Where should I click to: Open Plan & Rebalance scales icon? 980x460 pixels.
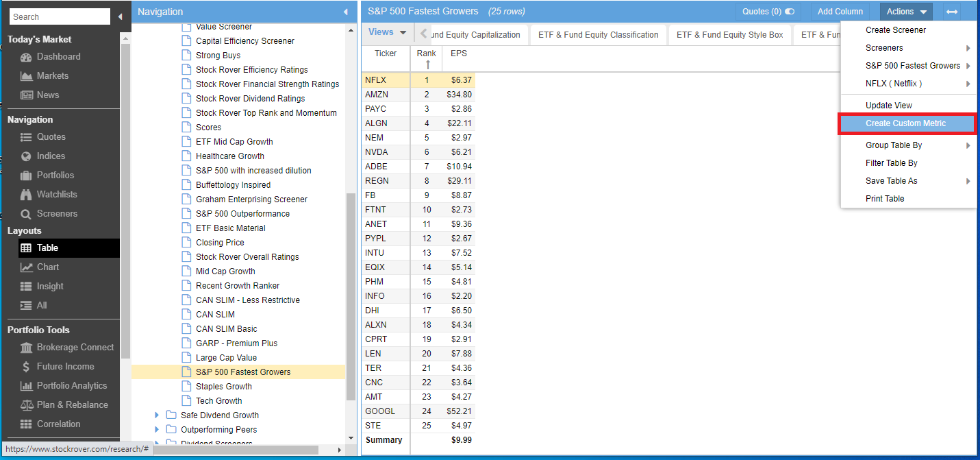26,405
